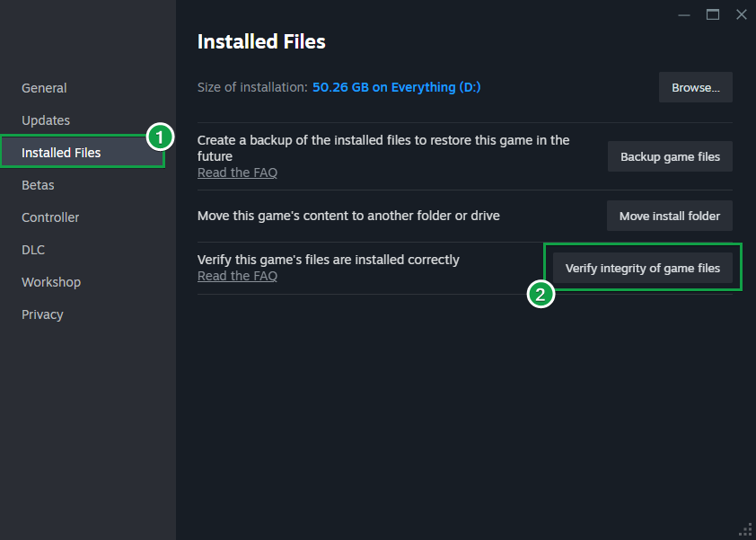Open the Workshop tab
Screen dimensions: 756x540
pyautogui.click(x=51, y=282)
